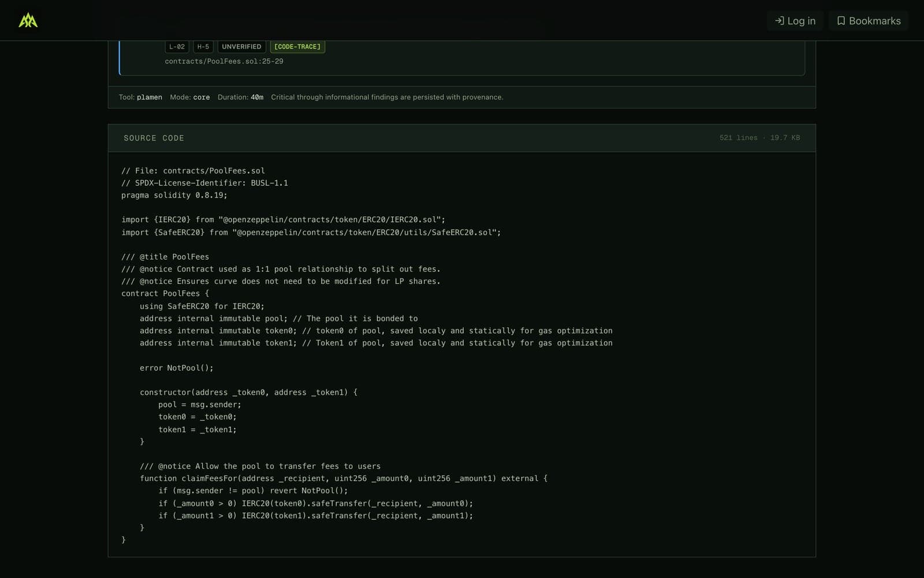Click the 'token0 = _token0;' line

[x=198, y=417]
